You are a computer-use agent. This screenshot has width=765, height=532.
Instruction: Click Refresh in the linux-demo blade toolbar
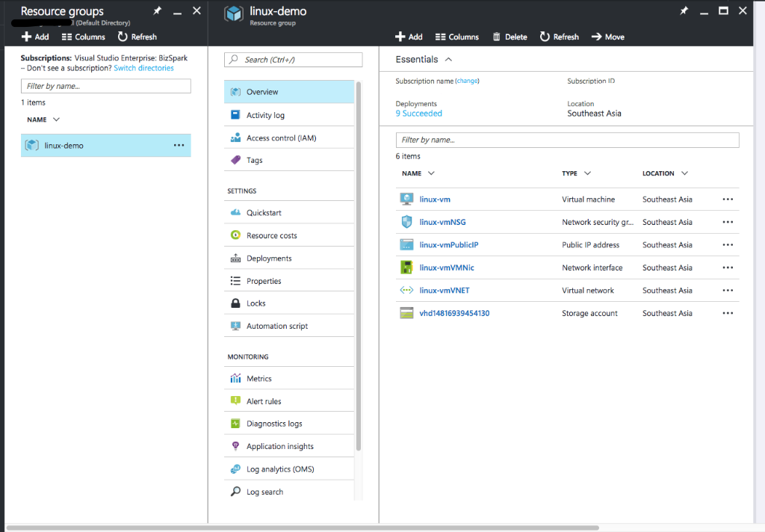pos(559,37)
